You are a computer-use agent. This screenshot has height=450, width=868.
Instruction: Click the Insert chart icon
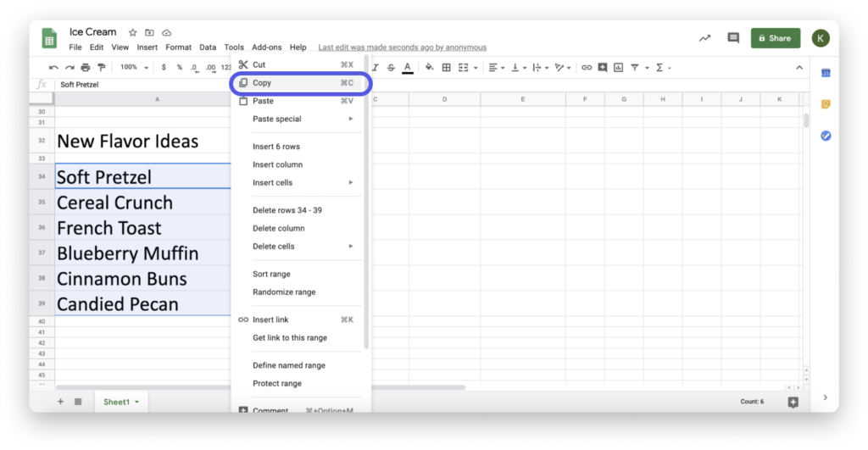tap(618, 67)
